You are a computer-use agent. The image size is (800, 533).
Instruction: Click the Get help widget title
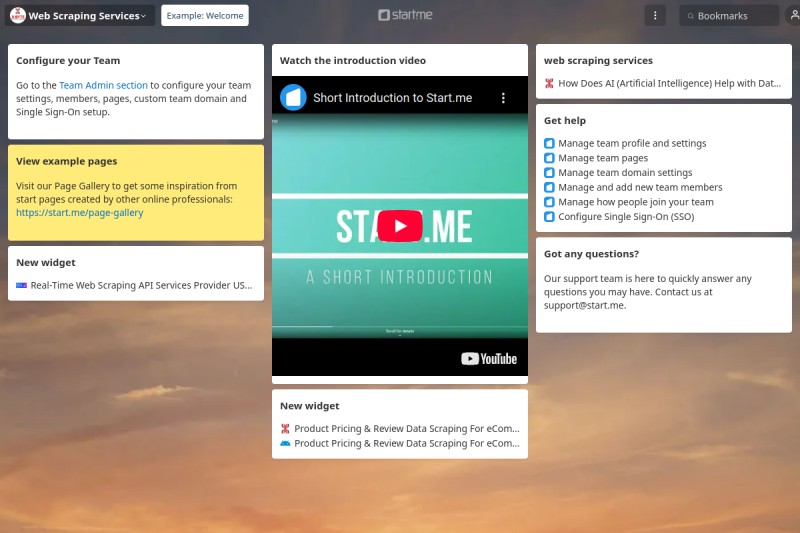click(565, 120)
